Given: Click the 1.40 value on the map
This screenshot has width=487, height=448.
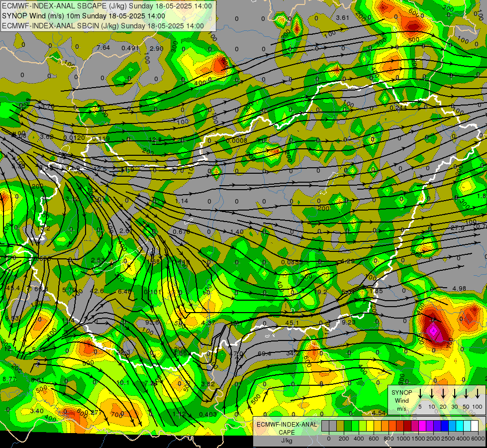Looking at the screenshot, I should click(x=237, y=231).
